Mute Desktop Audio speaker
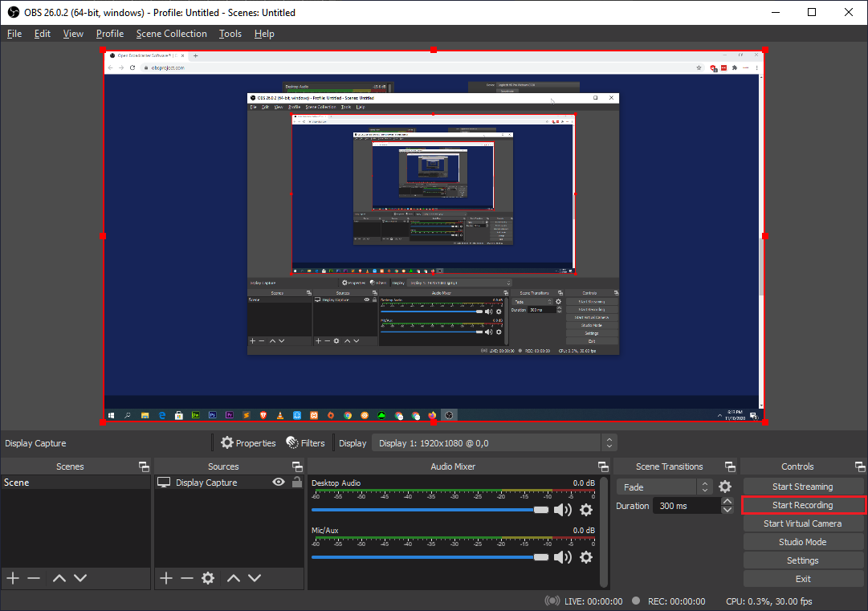This screenshot has height=611, width=868. pos(563,510)
